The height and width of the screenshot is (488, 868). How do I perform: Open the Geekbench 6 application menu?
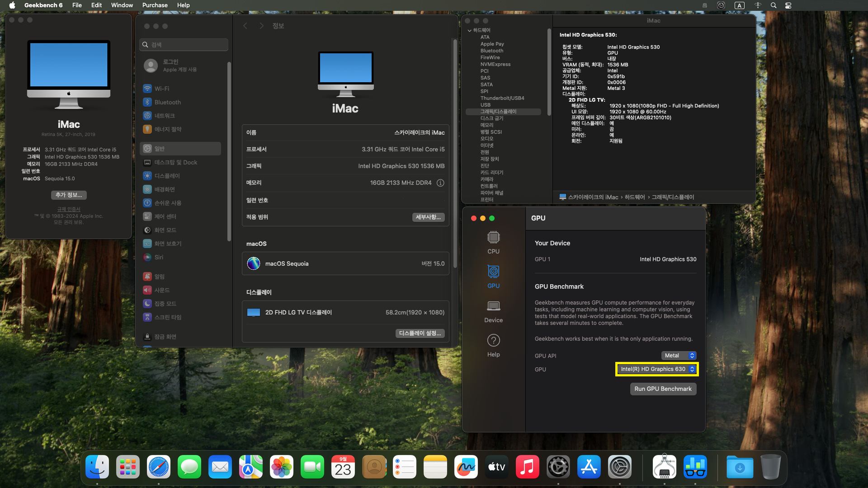click(43, 5)
